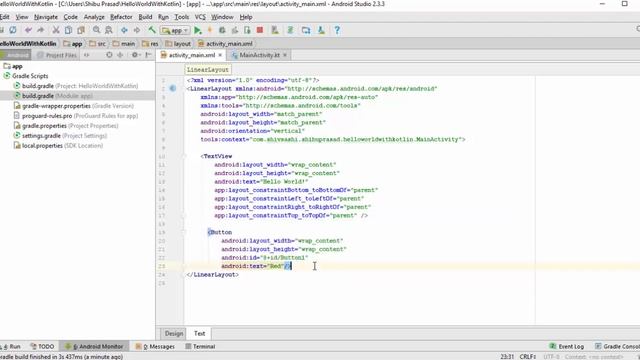Open the Run menu
This screenshot has width=640, height=360.
163,17
